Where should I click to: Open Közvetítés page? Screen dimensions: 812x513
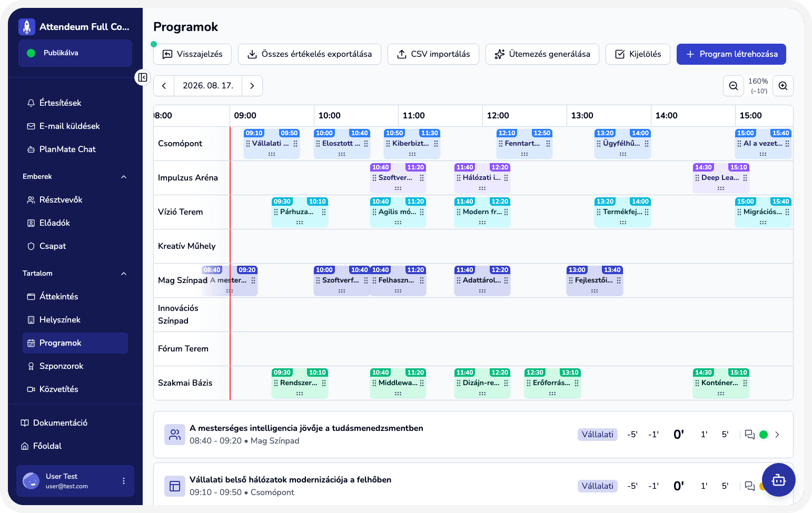[x=75, y=389]
